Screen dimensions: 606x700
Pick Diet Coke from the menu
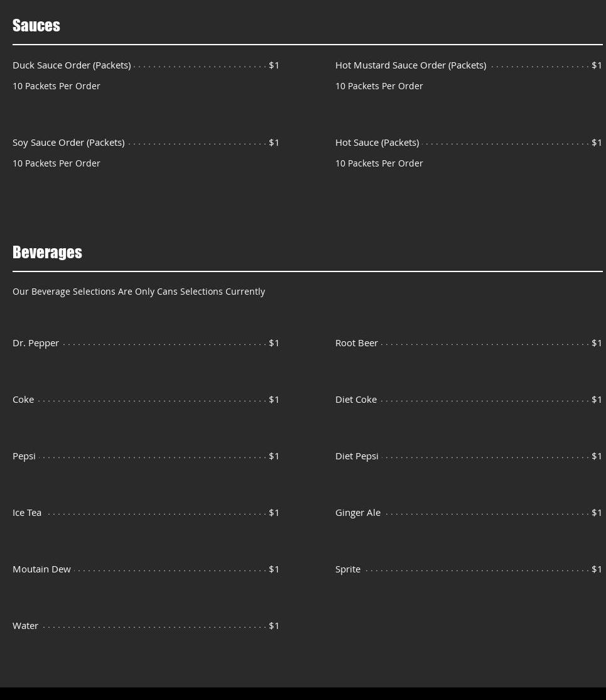click(356, 400)
